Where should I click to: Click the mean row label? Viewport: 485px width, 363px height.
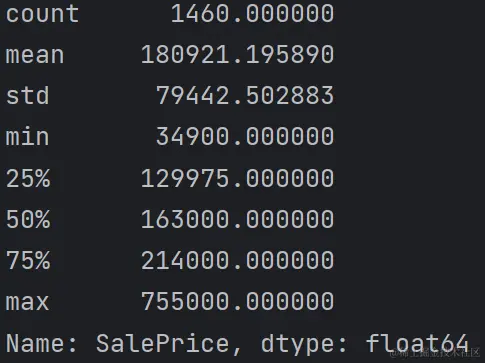pyautogui.click(x=35, y=55)
